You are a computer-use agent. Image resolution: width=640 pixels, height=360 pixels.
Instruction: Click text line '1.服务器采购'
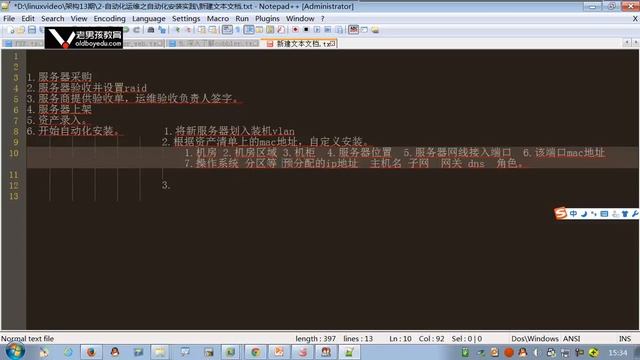click(59, 77)
